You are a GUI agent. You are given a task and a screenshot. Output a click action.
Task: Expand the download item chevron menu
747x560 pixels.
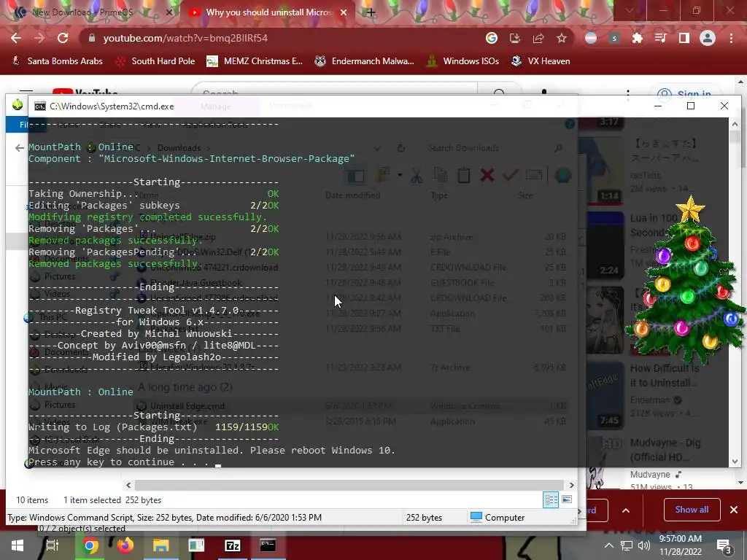click(x=626, y=510)
